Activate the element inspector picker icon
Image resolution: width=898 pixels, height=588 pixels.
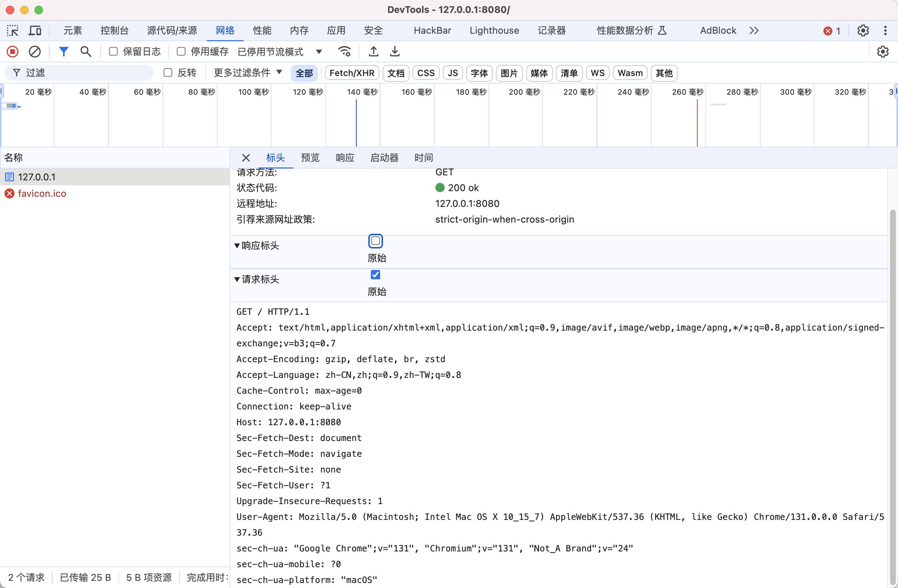point(13,30)
